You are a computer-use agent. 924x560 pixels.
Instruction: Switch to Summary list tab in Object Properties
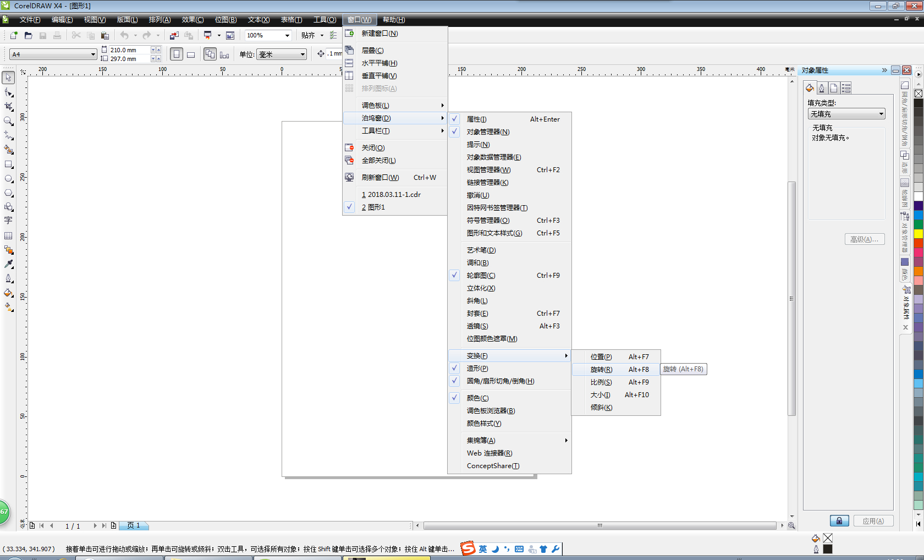[x=846, y=88]
